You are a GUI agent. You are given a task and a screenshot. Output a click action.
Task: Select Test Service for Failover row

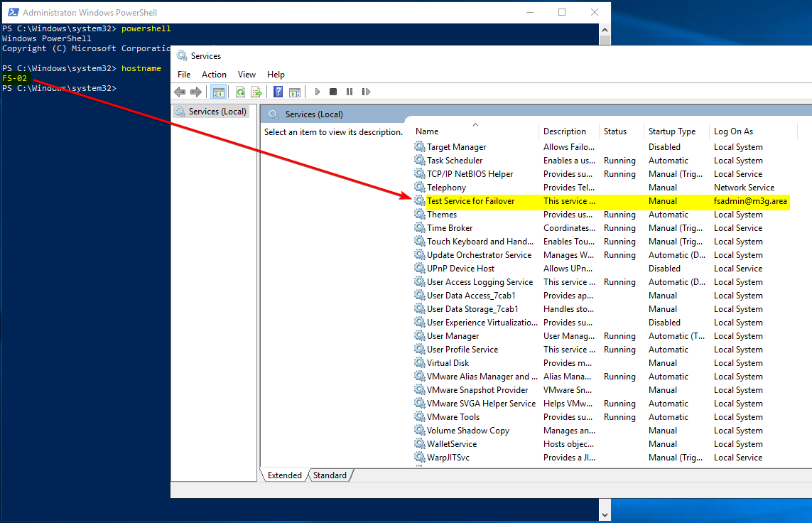pyautogui.click(x=601, y=201)
